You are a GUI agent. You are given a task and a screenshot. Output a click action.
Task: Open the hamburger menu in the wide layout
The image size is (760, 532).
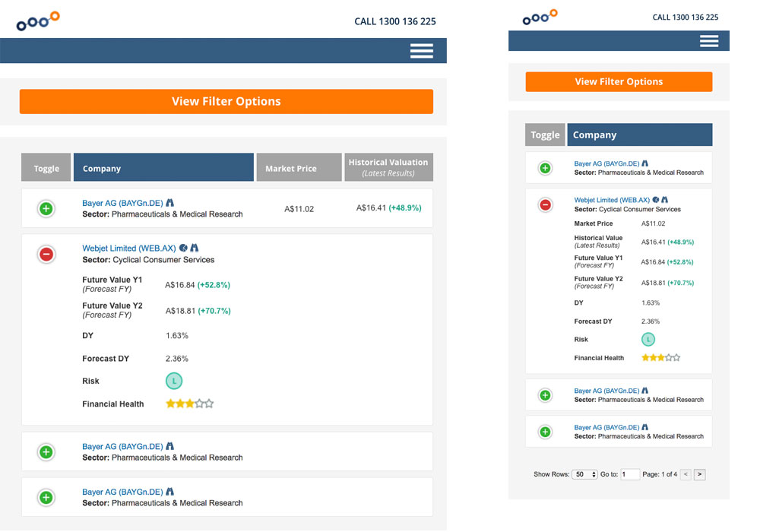tap(421, 51)
